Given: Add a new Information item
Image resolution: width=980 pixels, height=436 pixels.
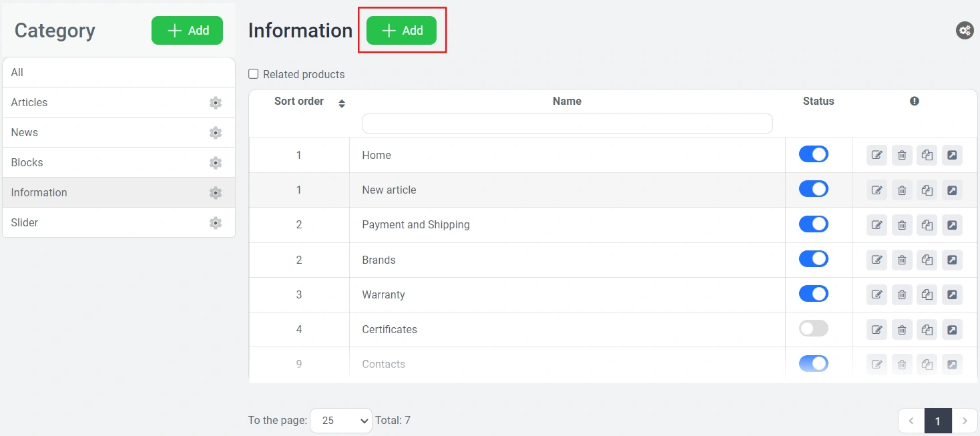Looking at the screenshot, I should coord(401,31).
